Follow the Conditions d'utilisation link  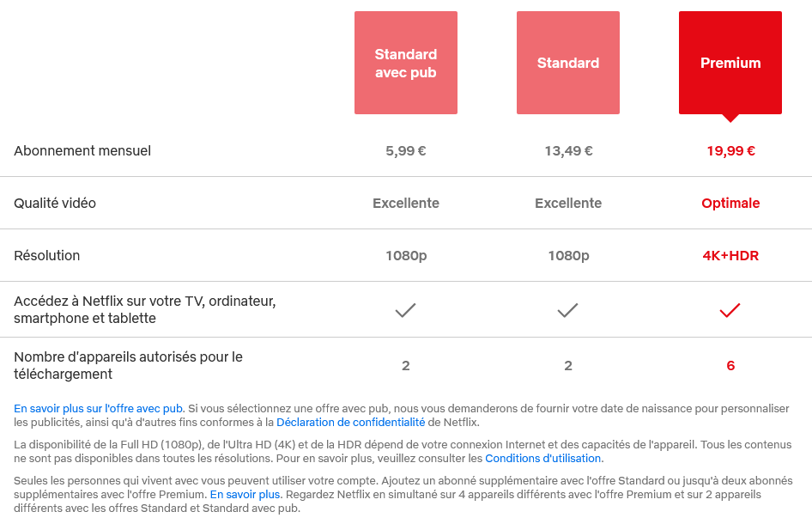point(543,459)
